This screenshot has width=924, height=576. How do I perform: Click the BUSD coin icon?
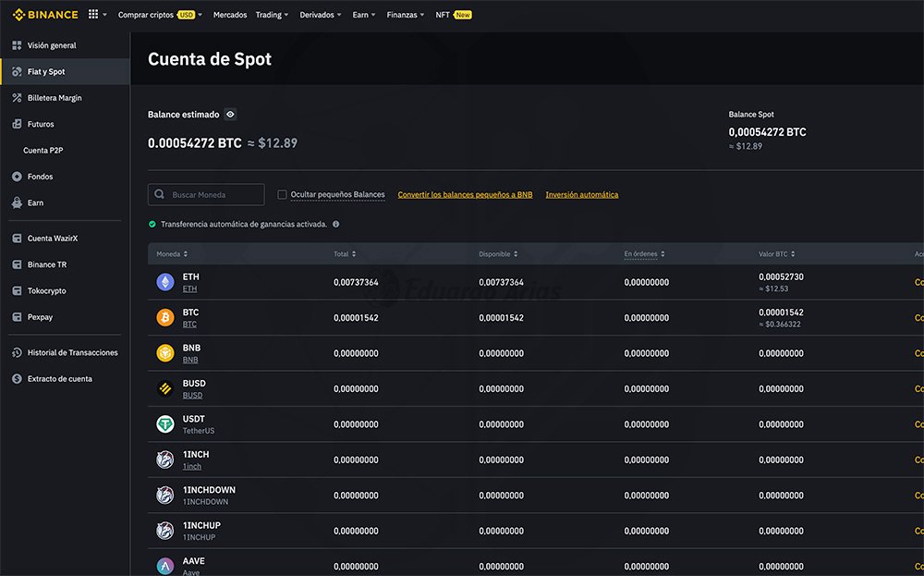(x=165, y=388)
